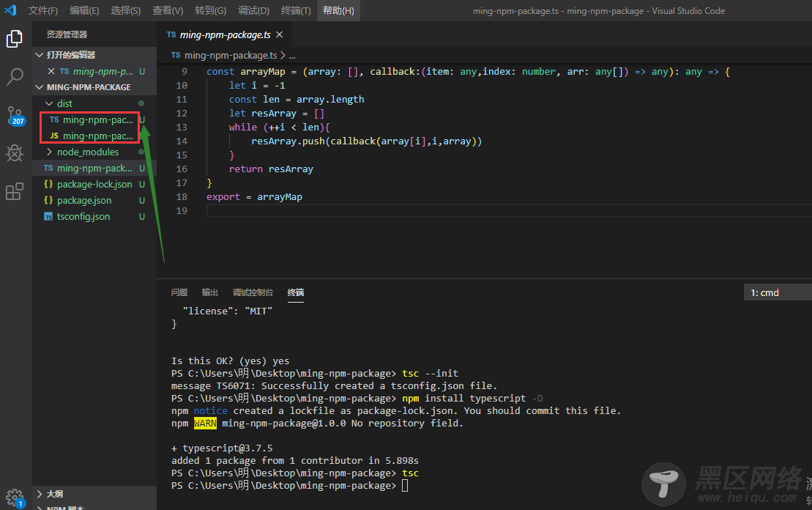The height and width of the screenshot is (510, 812).
Task: Click line number 14 in the gutter
Action: coord(182,141)
